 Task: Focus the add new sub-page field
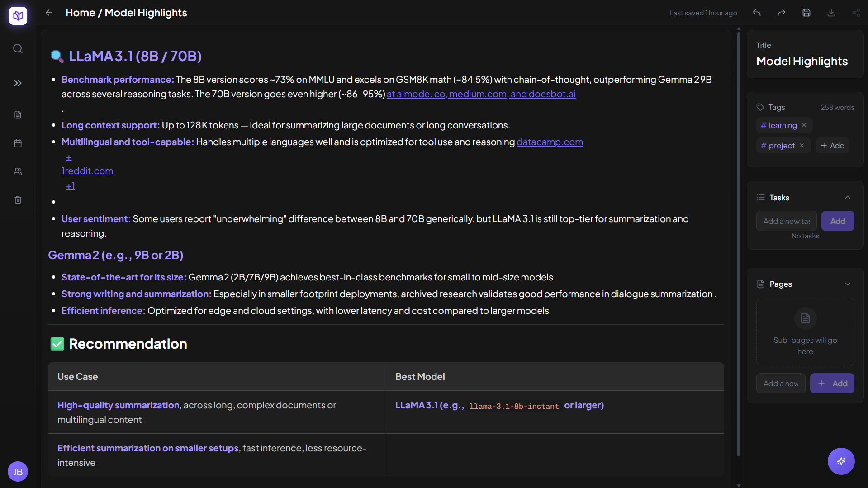(x=781, y=384)
